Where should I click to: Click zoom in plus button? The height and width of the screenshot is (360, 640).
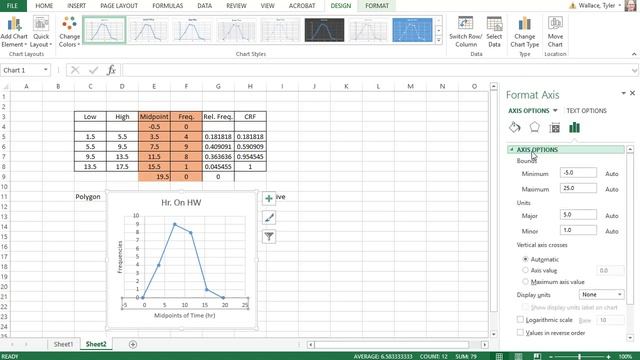click(x=608, y=356)
